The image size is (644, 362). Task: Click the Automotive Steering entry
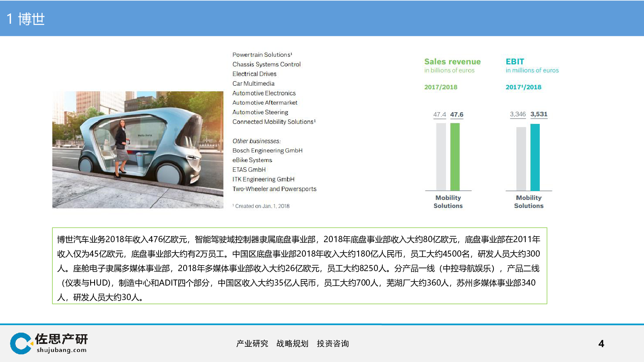pos(260,112)
